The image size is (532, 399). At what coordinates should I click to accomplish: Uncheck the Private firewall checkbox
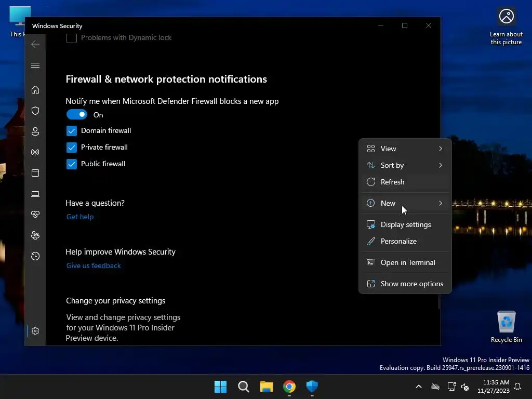click(72, 147)
